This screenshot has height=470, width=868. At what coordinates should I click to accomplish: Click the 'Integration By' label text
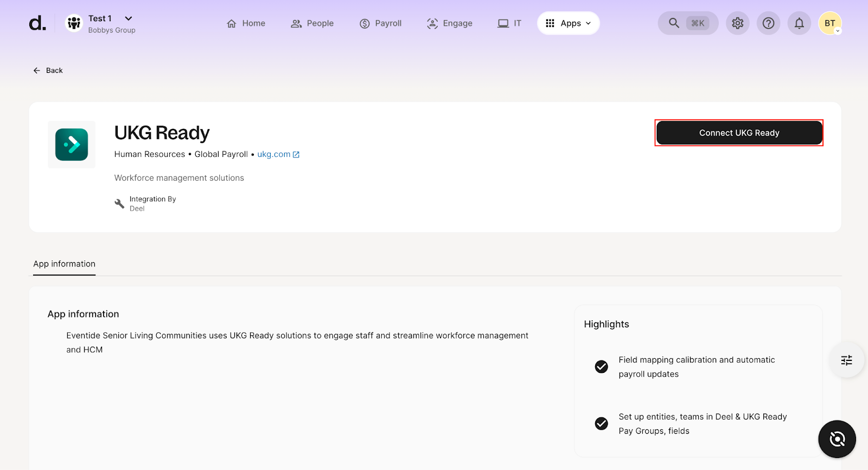tap(152, 199)
